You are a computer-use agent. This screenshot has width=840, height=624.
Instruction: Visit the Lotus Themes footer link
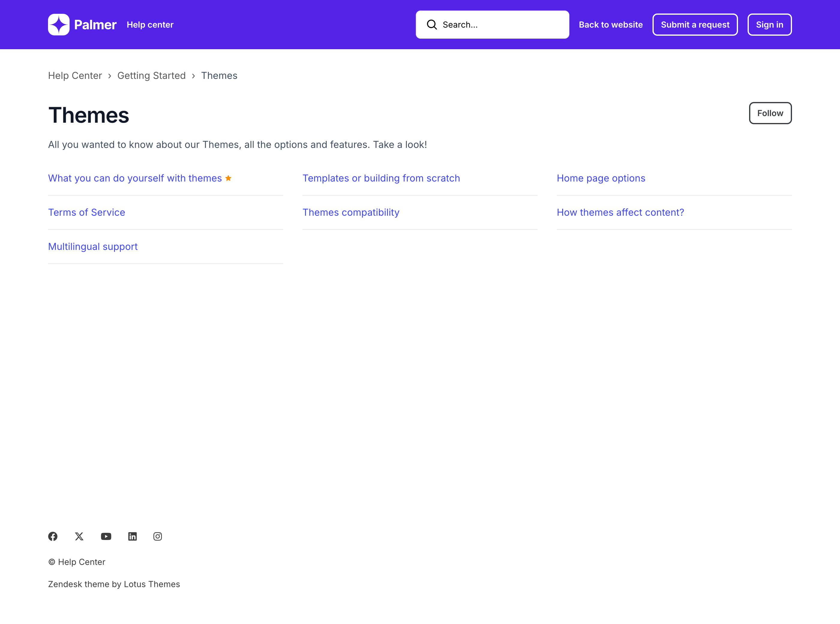coord(151,584)
